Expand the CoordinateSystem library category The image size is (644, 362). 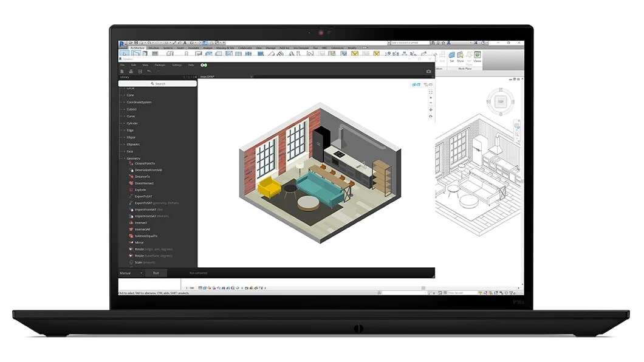coord(124,102)
